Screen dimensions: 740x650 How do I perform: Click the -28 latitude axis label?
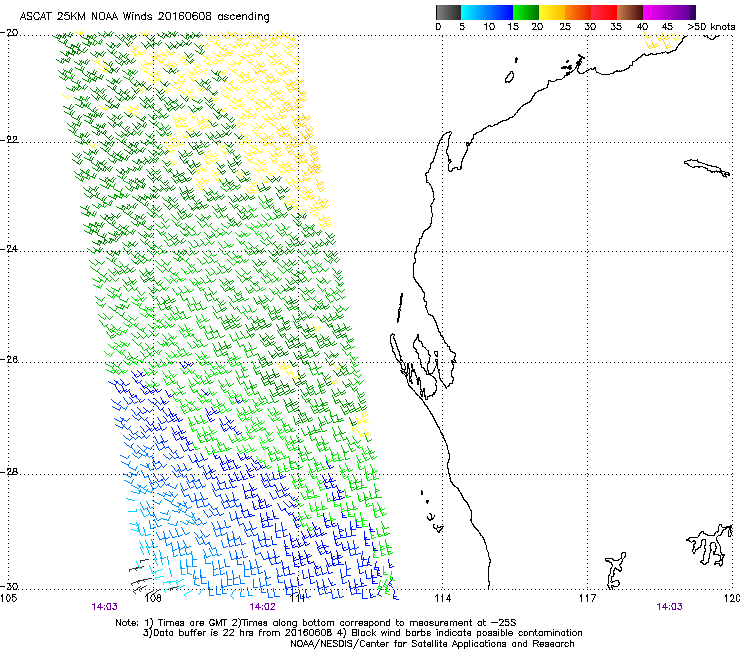(9, 472)
